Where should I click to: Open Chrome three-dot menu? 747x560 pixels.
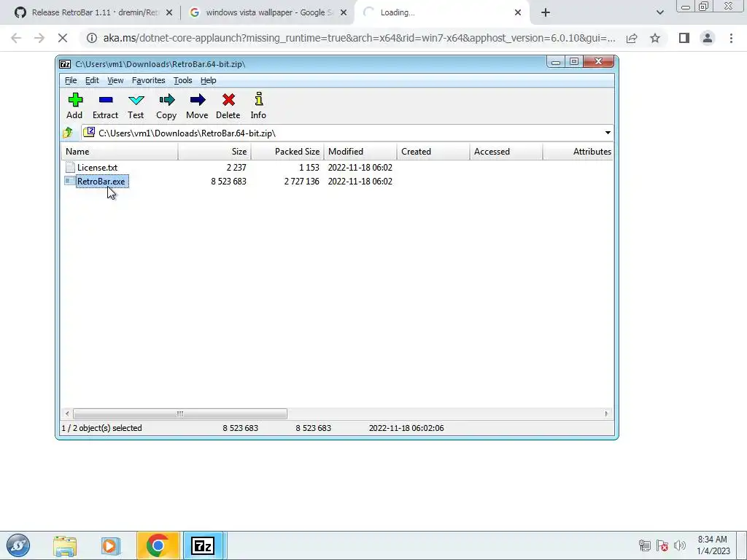coord(731,38)
